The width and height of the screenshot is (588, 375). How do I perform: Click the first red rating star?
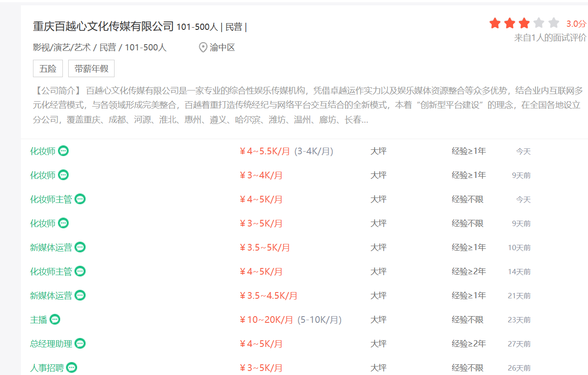coord(495,23)
